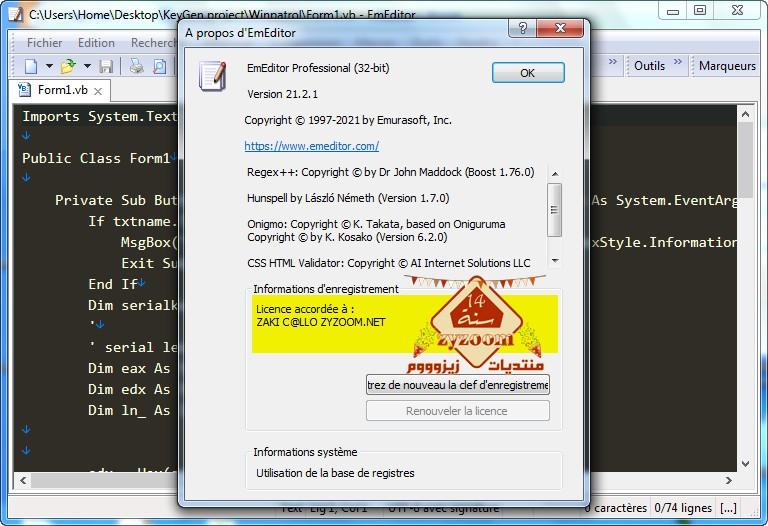Click editor horizontal scrollbar left arrow
Image resolution: width=768 pixels, height=526 pixels.
pyautogui.click(x=23, y=480)
